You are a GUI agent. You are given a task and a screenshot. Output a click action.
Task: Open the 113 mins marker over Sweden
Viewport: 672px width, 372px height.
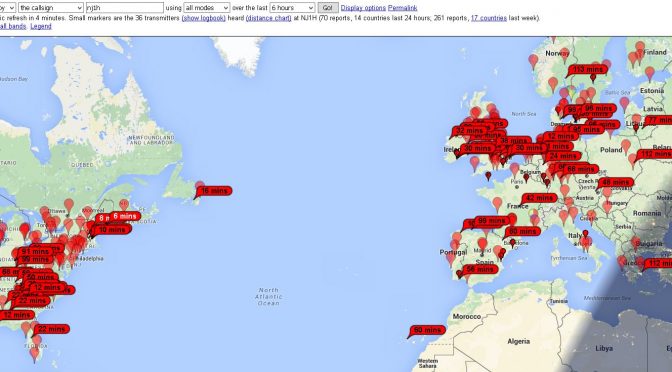[x=588, y=69]
